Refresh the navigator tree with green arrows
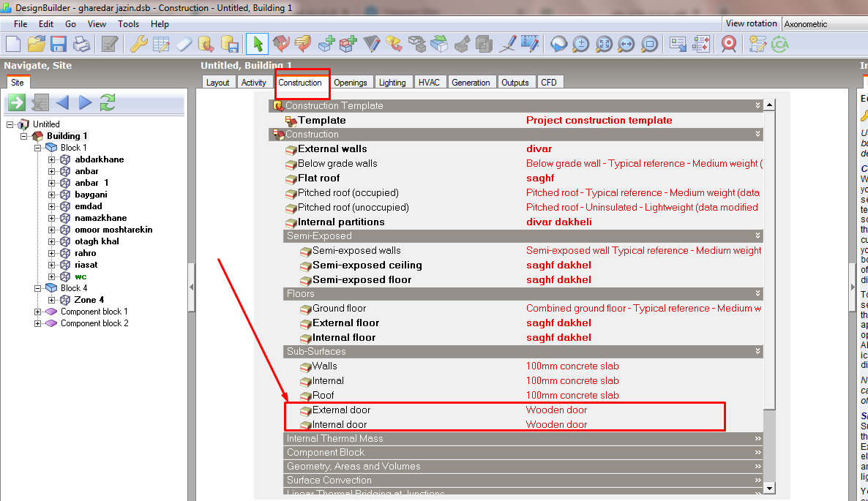Image resolution: width=868 pixels, height=501 pixels. click(108, 102)
